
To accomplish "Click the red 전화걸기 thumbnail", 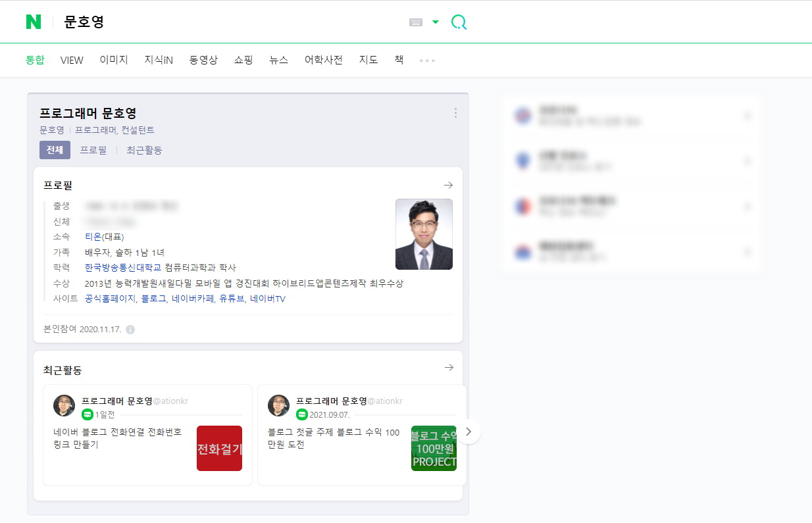I will (x=219, y=448).
